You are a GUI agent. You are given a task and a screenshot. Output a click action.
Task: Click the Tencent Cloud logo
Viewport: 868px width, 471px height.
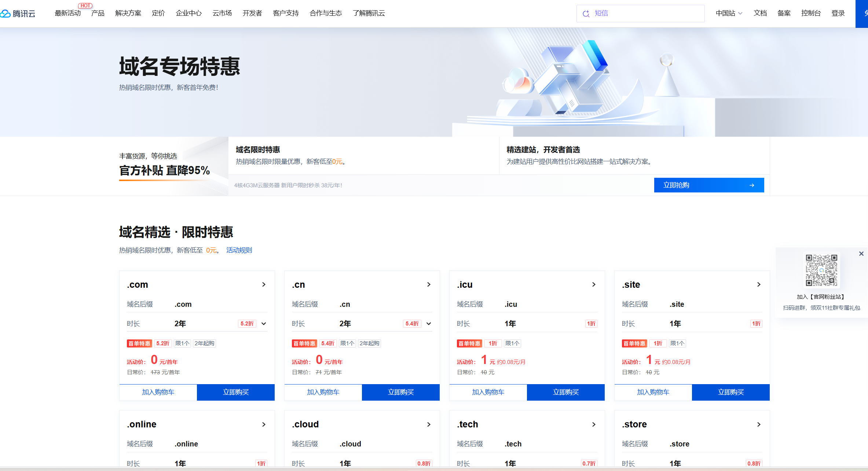point(18,14)
